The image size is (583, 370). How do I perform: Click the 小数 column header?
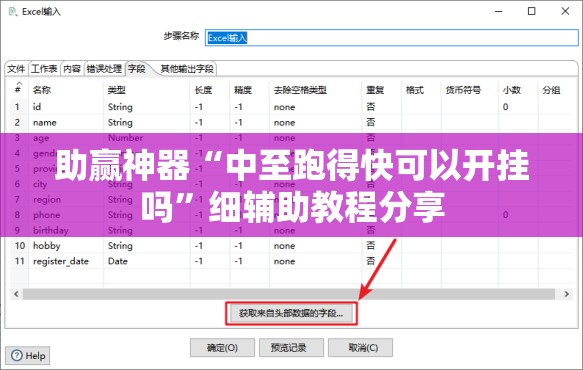512,90
